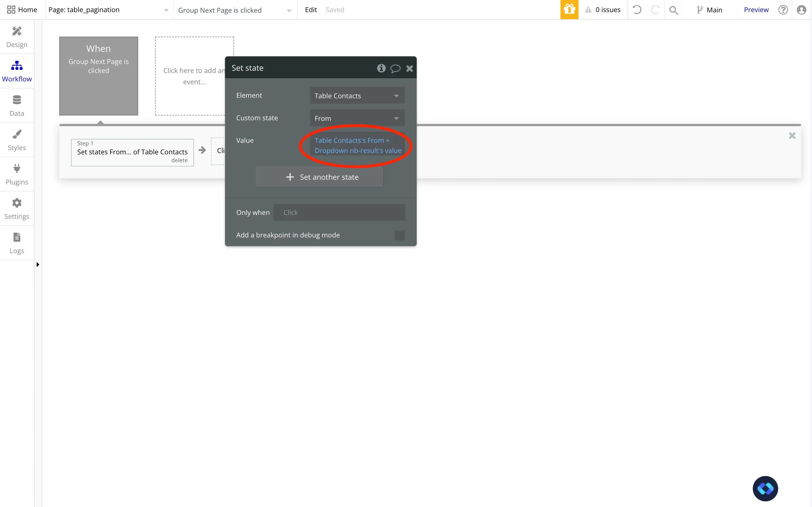Expand the Custom state dropdown From
The width and height of the screenshot is (812, 507).
pyautogui.click(x=357, y=118)
